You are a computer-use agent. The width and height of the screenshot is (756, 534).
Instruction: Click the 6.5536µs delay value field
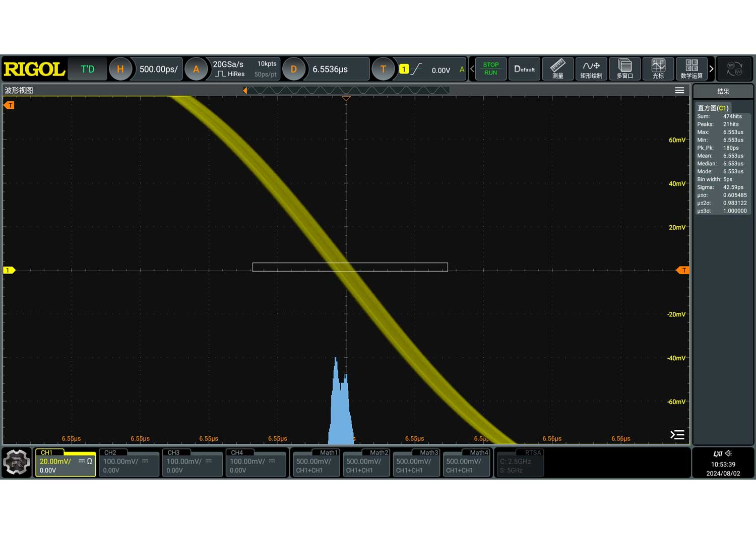330,69
